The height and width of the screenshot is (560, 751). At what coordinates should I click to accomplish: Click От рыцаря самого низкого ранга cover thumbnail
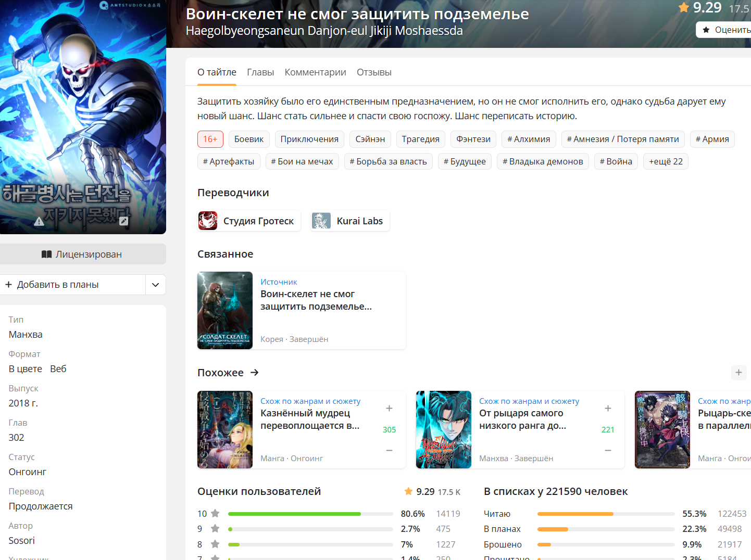(444, 430)
